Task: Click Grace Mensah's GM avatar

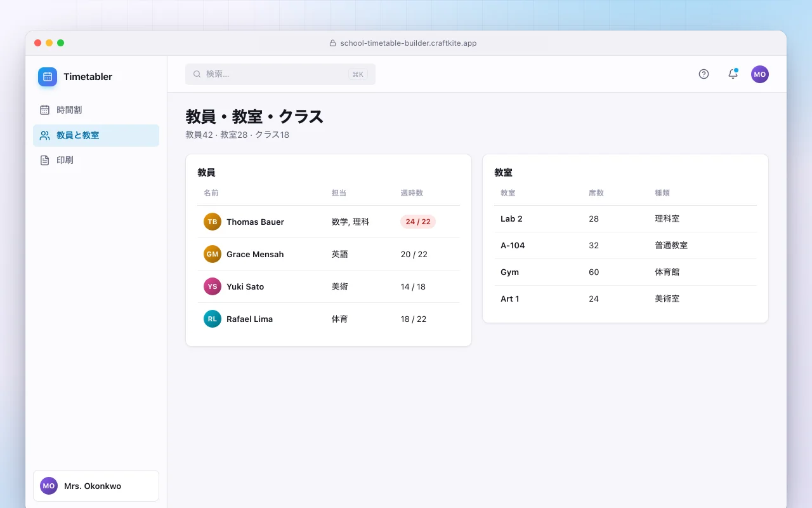Action: point(213,254)
